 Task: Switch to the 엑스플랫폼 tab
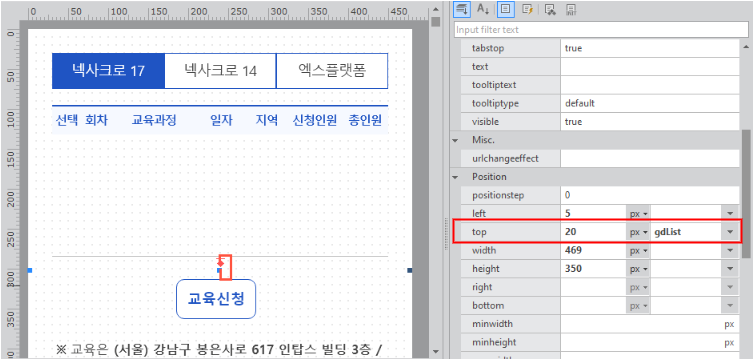tap(332, 71)
